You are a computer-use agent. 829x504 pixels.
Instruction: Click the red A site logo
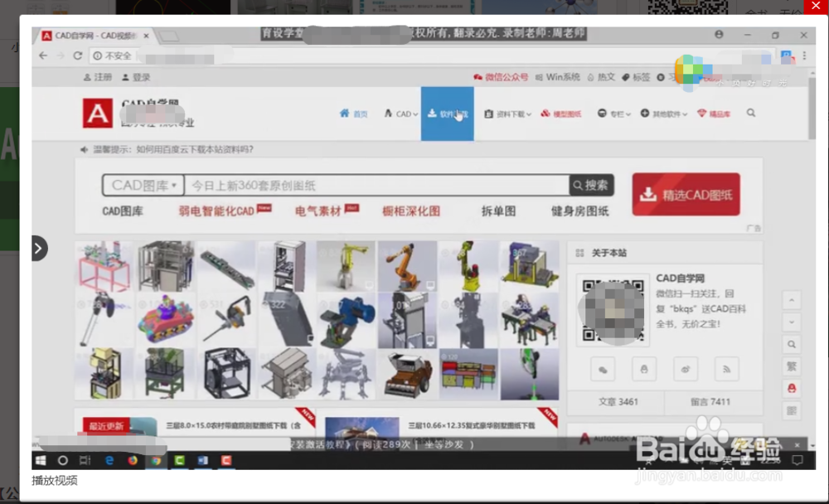click(97, 114)
